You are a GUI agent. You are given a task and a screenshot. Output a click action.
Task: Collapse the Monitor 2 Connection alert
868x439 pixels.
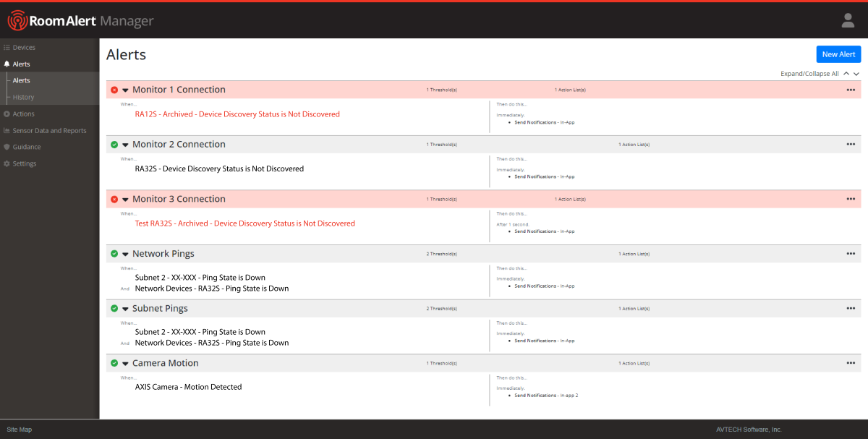coord(125,144)
